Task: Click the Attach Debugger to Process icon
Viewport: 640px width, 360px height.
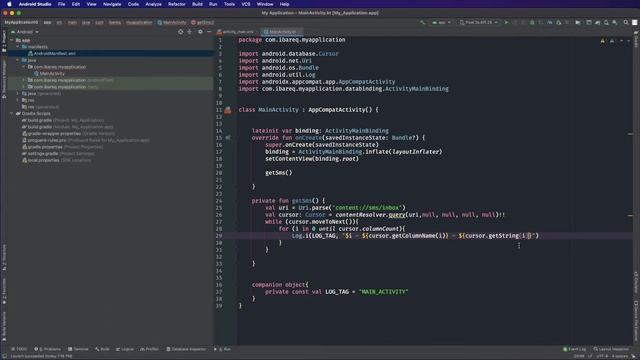Action: (559, 22)
